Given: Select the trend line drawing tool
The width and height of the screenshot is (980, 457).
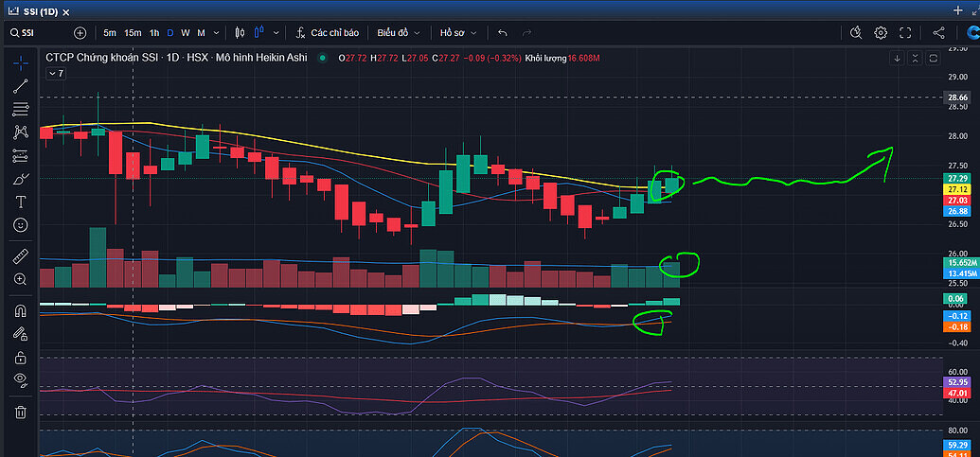Looking at the screenshot, I should coord(21,86).
